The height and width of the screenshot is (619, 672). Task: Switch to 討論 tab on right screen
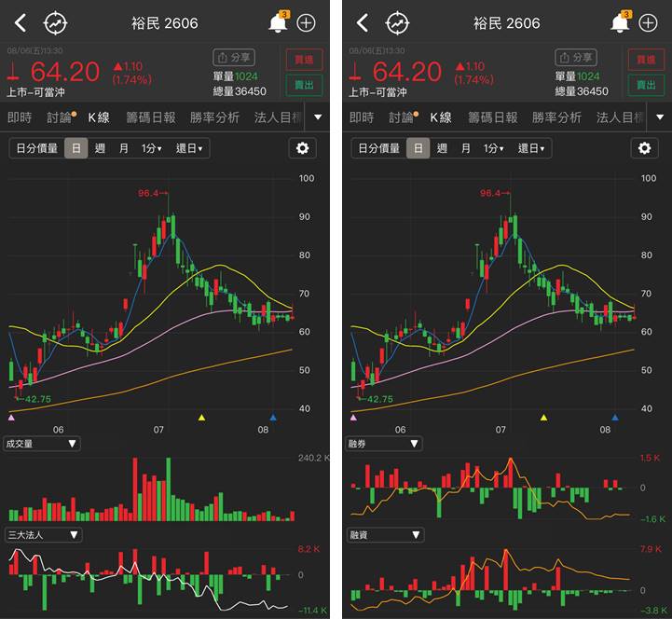pos(402,117)
